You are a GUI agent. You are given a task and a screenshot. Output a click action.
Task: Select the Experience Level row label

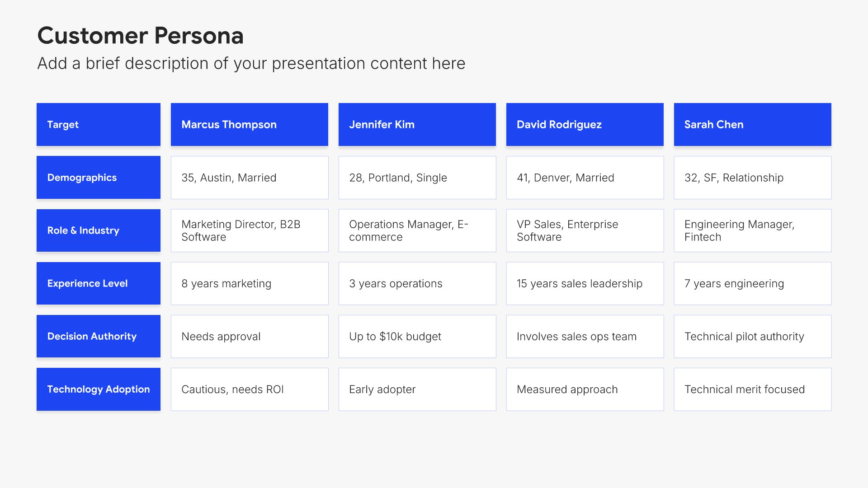click(x=99, y=283)
